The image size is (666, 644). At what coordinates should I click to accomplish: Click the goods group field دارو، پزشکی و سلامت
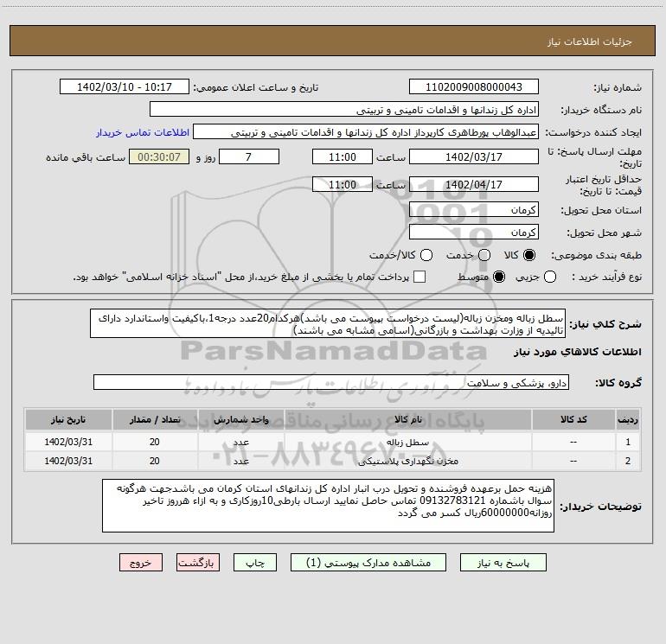(x=331, y=382)
